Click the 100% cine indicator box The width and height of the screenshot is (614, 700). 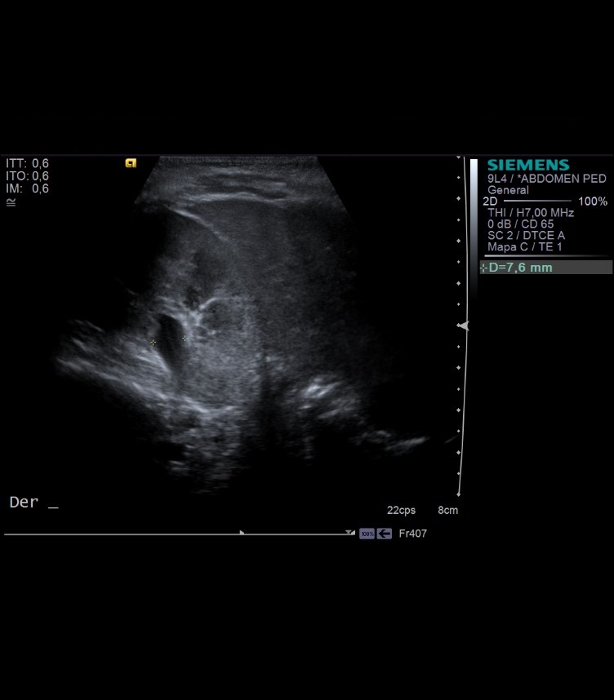pos(367,534)
